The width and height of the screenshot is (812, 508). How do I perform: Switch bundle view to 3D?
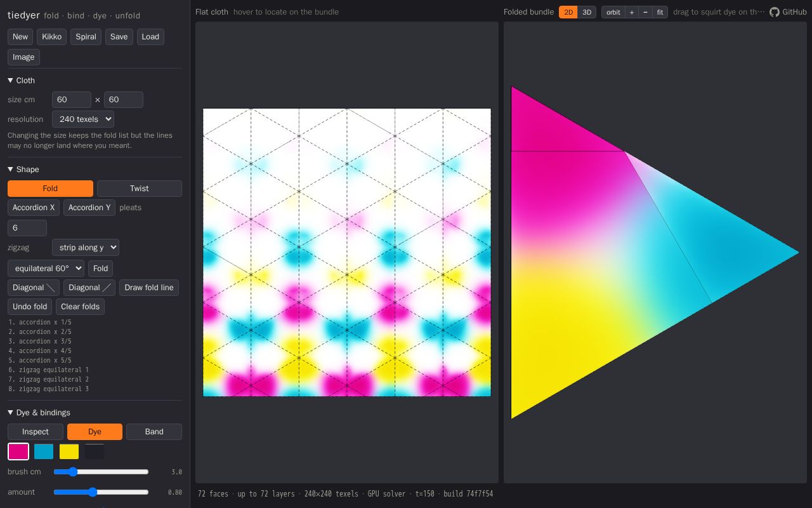pos(587,12)
